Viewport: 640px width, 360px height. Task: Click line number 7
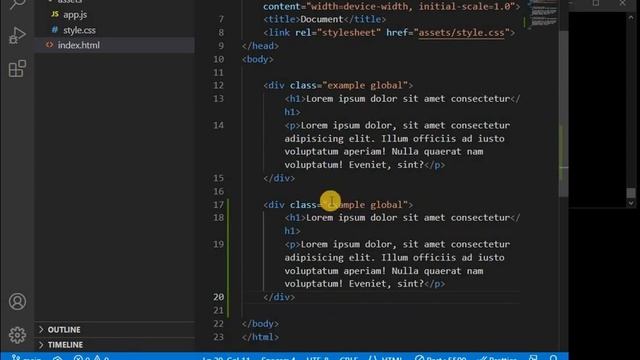pyautogui.click(x=221, y=19)
